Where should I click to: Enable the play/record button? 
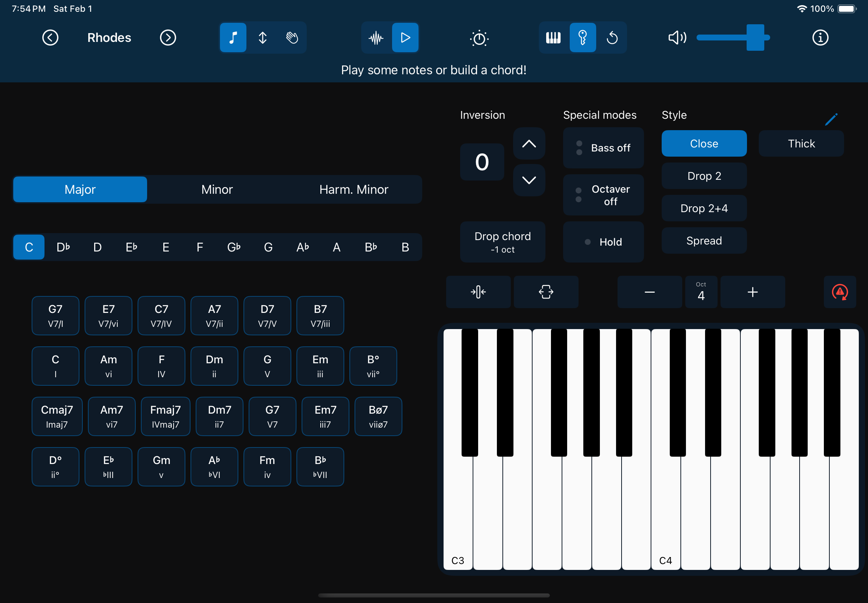[406, 38]
